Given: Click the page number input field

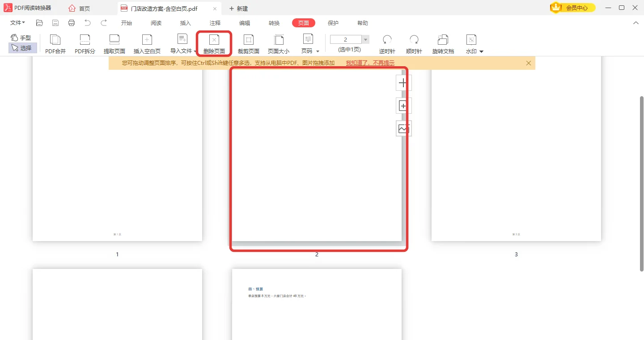Looking at the screenshot, I should coord(346,40).
